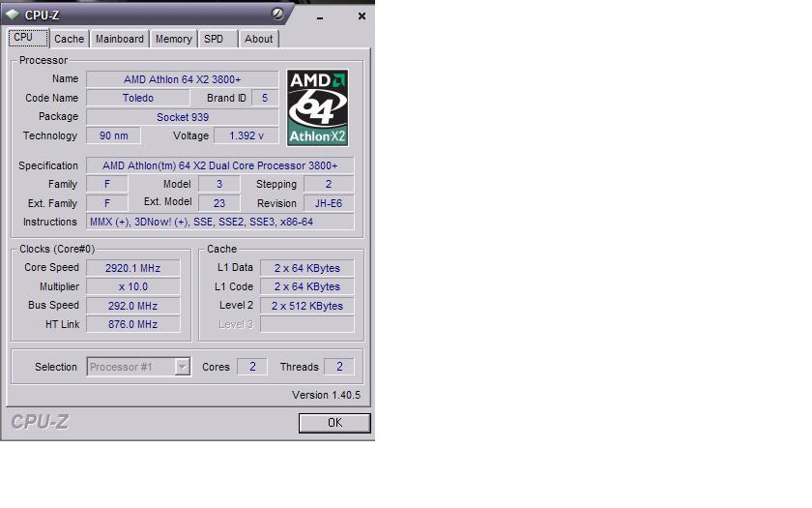812x508 pixels.
Task: Click the Voltage value 1.392 v
Action: pyautogui.click(x=246, y=135)
